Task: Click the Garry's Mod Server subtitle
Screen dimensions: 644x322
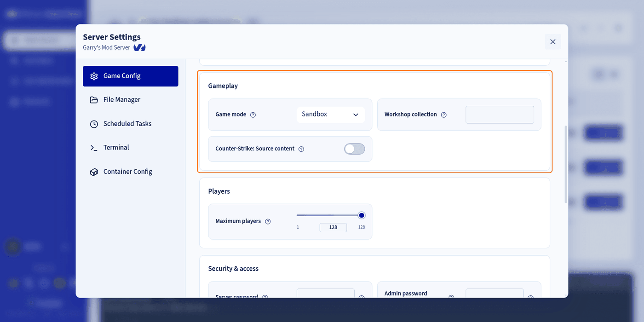Action: tap(106, 47)
